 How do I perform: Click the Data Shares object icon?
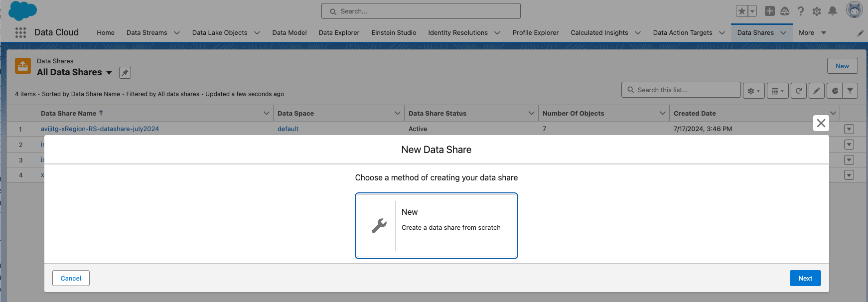(23, 66)
